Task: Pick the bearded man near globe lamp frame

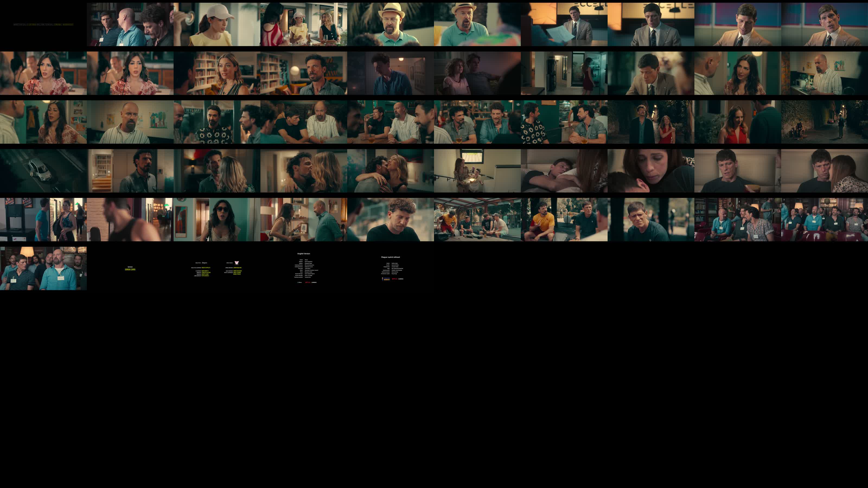Action: click(x=303, y=73)
